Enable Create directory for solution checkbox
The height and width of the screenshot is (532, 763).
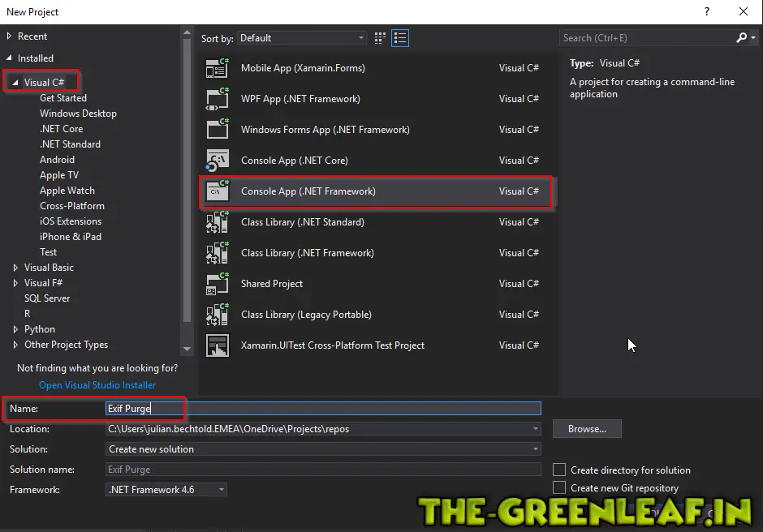click(559, 470)
